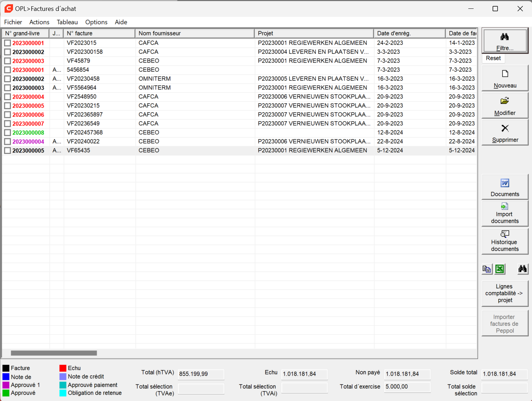This screenshot has height=401, width=532.
Task: Click the red Echu legend swatch
Action: point(63,368)
